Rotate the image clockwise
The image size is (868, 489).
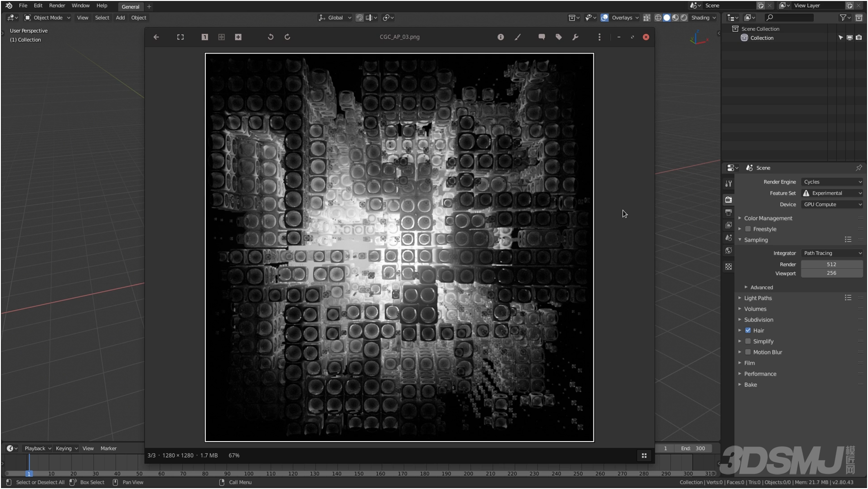click(287, 37)
